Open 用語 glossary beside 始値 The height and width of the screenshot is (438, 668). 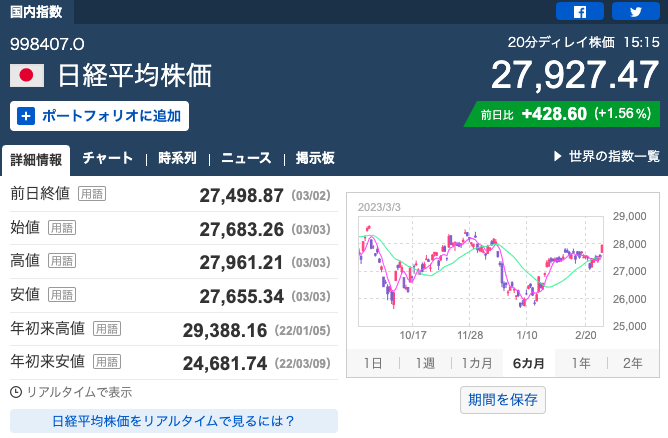62,228
